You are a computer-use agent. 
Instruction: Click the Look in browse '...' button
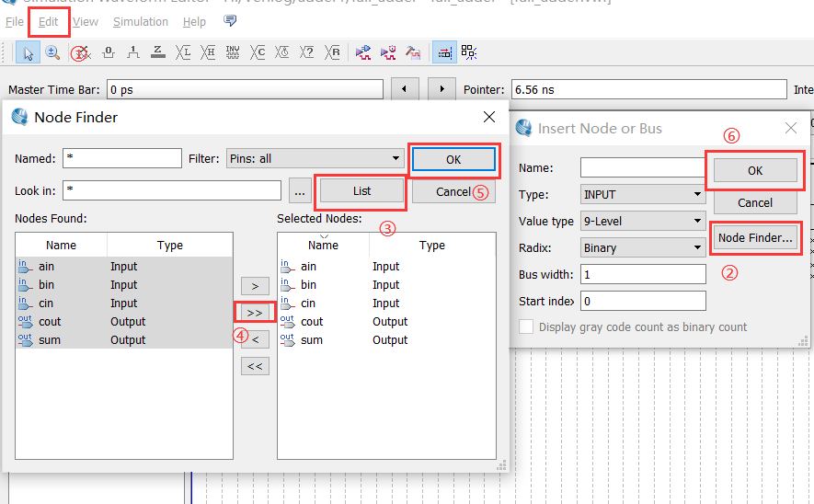click(300, 191)
